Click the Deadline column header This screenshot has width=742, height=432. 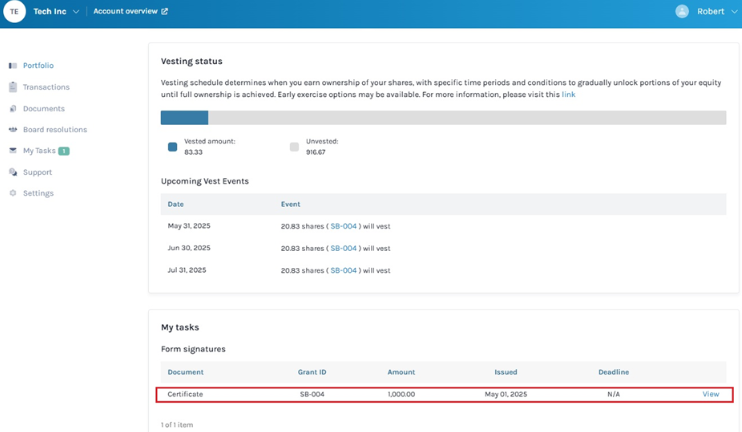(x=614, y=372)
